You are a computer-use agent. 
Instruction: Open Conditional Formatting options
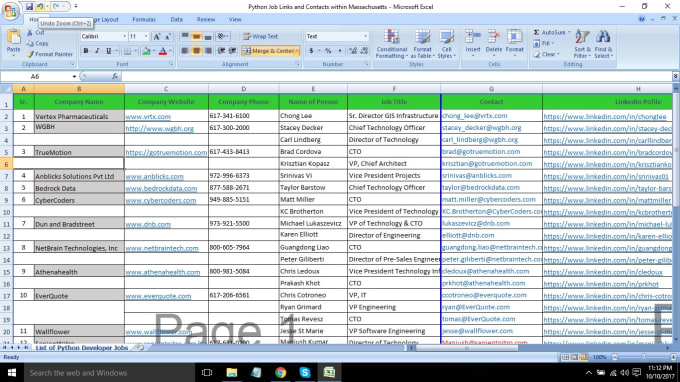[391, 43]
